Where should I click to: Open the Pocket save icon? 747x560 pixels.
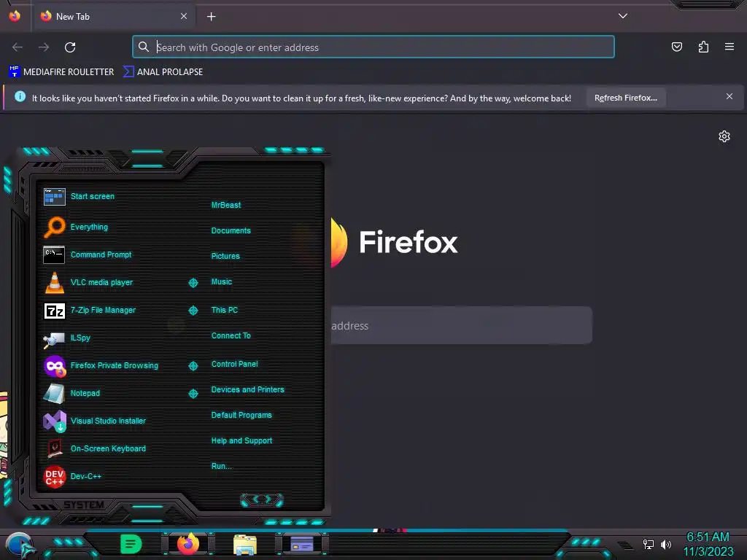[676, 47]
